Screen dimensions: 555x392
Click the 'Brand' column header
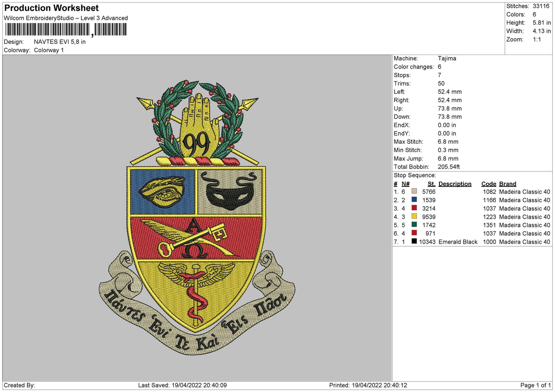[x=508, y=184]
